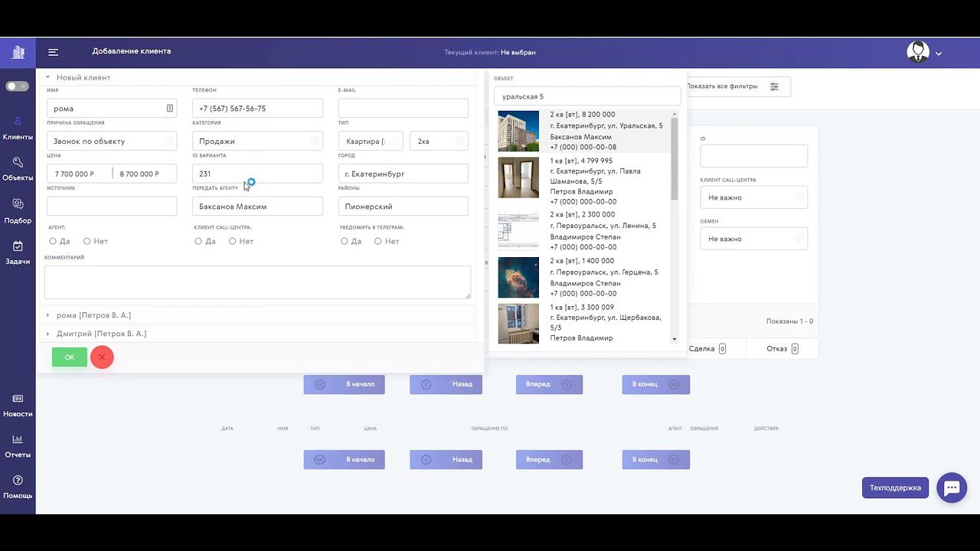This screenshot has width=980, height=551.
Task: Toggle the sidebar switch at top left
Action: pyautogui.click(x=17, y=86)
